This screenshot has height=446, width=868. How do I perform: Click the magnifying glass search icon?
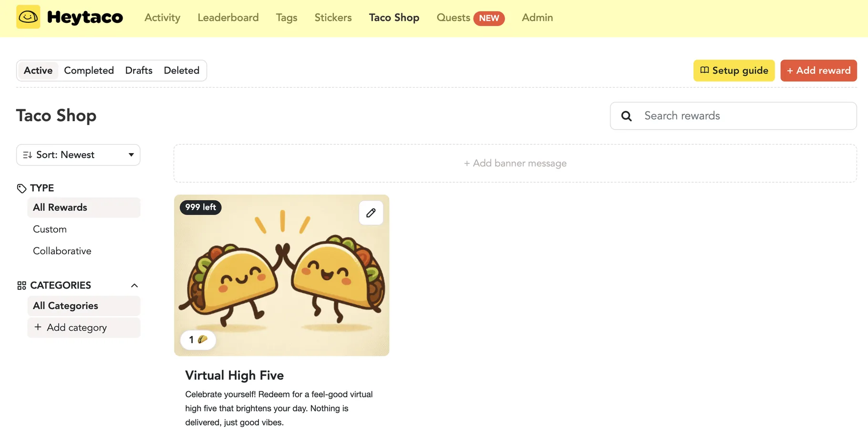point(627,116)
